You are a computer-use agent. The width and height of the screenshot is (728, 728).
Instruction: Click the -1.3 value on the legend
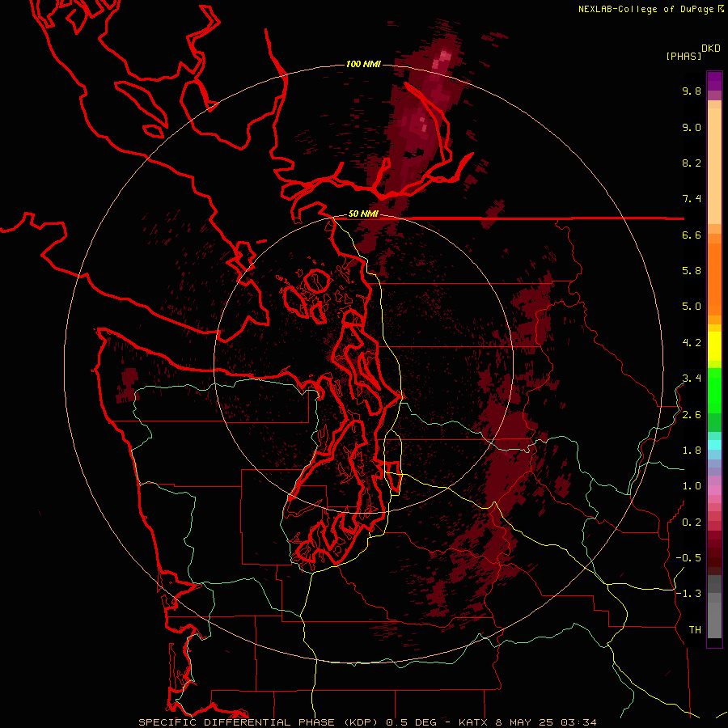pos(688,594)
